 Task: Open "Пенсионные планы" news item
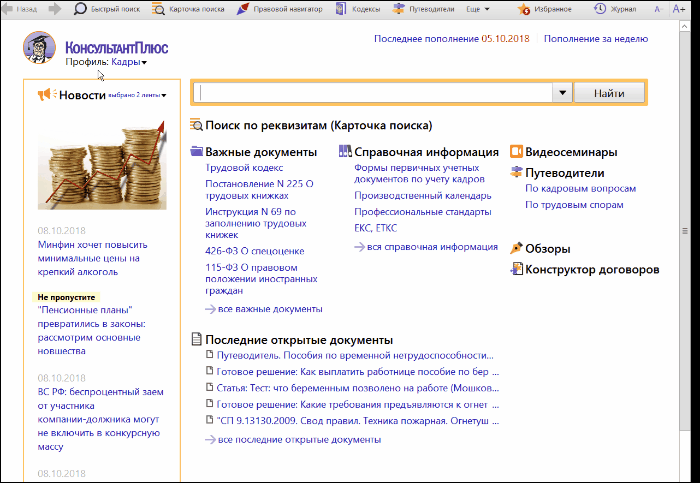92,330
